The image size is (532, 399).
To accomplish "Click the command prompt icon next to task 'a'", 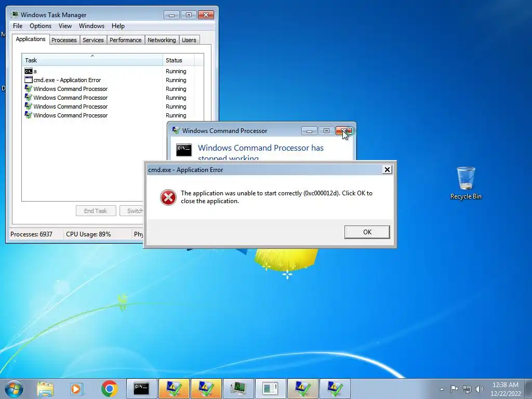I will pyautogui.click(x=29, y=71).
